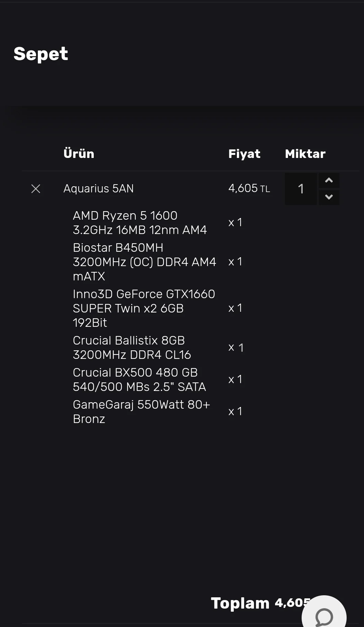Click the Miktar column header
The width and height of the screenshot is (364, 627).
[305, 154]
